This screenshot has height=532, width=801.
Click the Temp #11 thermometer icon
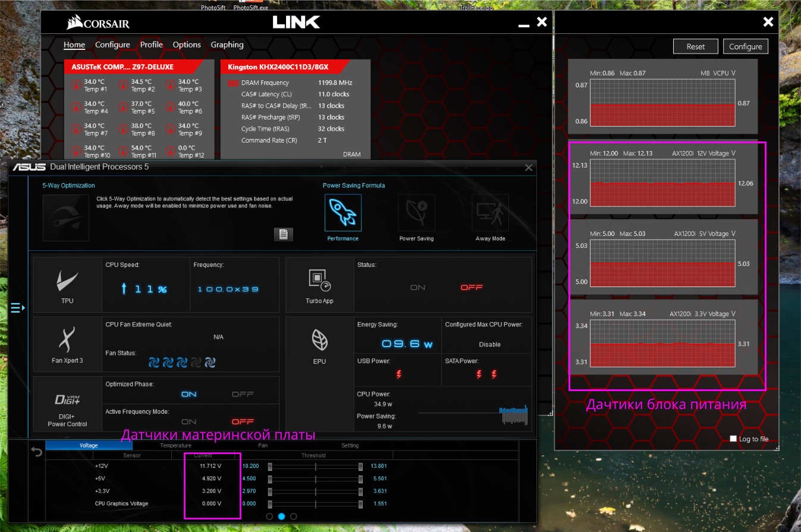123,151
